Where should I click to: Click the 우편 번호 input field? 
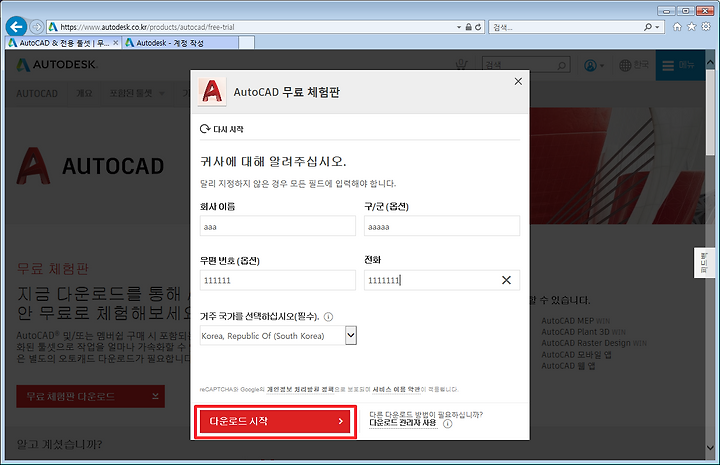(277, 280)
